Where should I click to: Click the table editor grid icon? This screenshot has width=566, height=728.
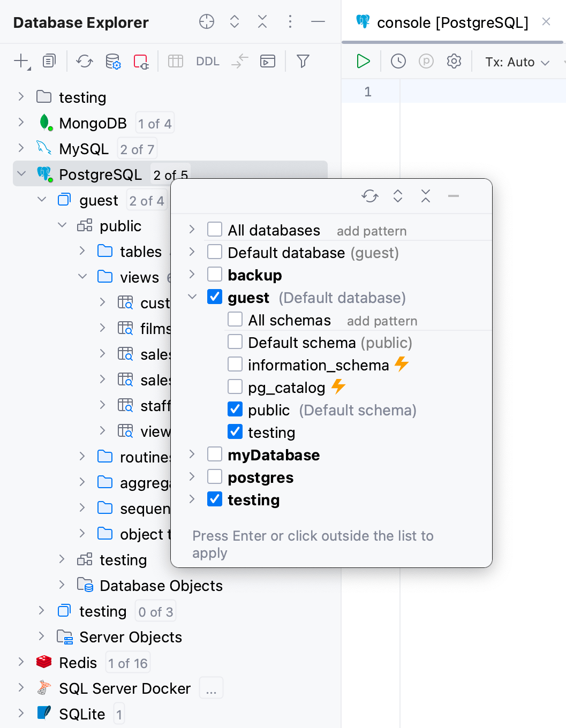click(x=176, y=61)
